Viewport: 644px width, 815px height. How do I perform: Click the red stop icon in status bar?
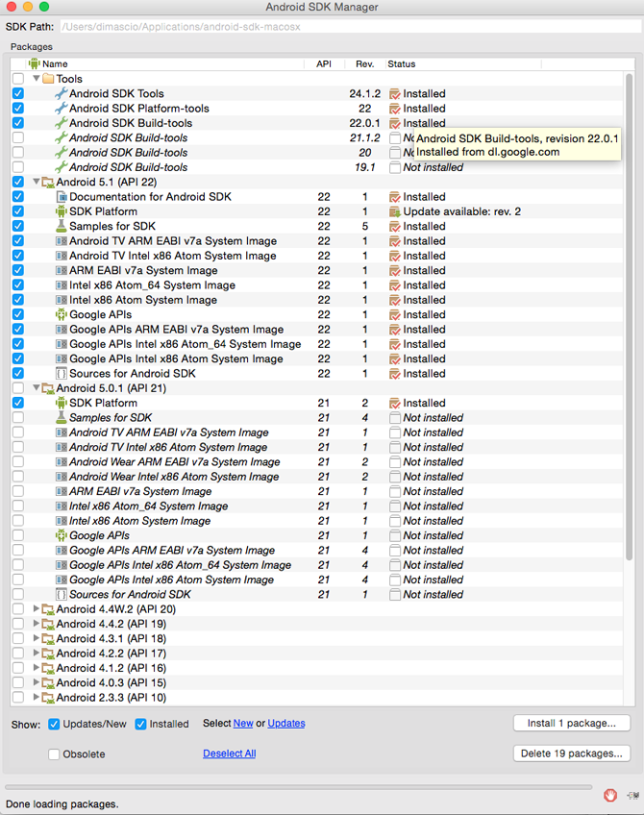610,795
